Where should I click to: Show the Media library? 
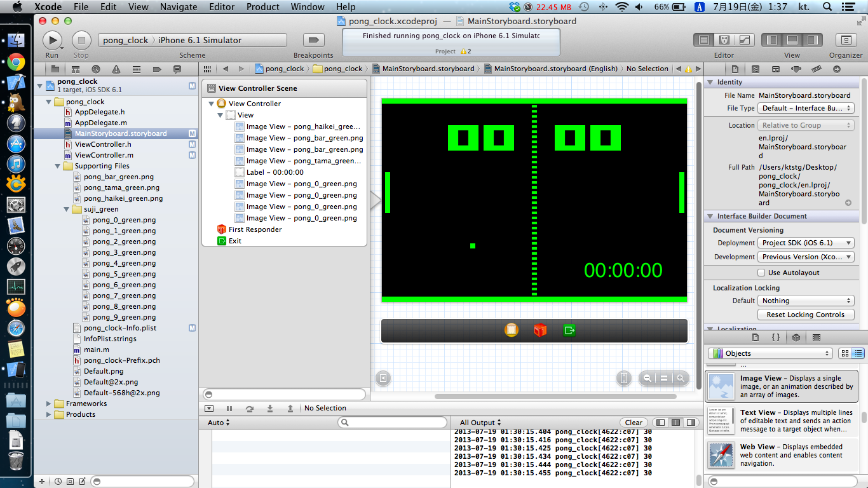817,337
